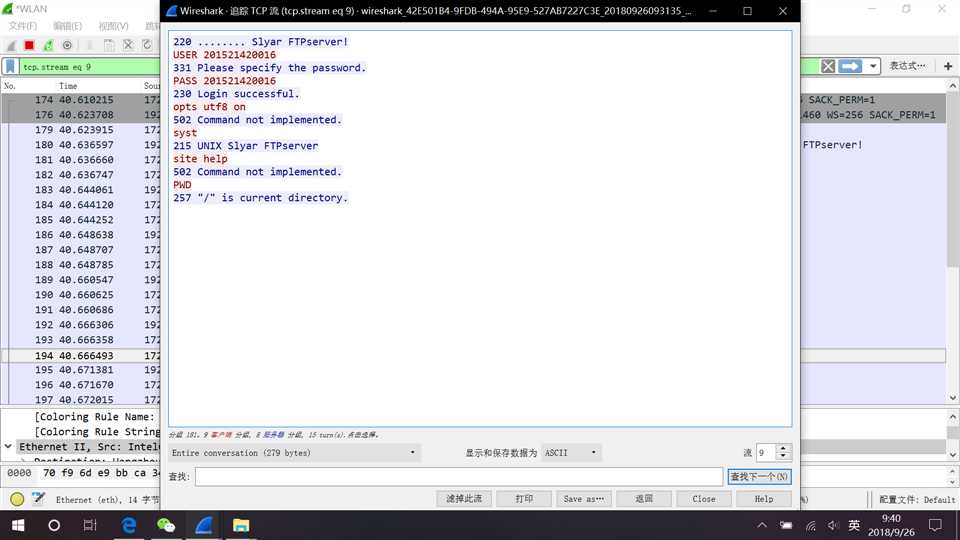The image size is (960, 540).
Task: Open 文件(F) menu in main window
Action: tap(23, 26)
